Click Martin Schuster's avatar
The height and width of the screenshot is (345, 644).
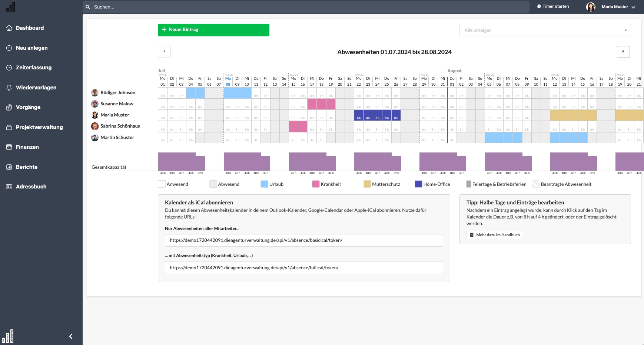[x=95, y=138]
